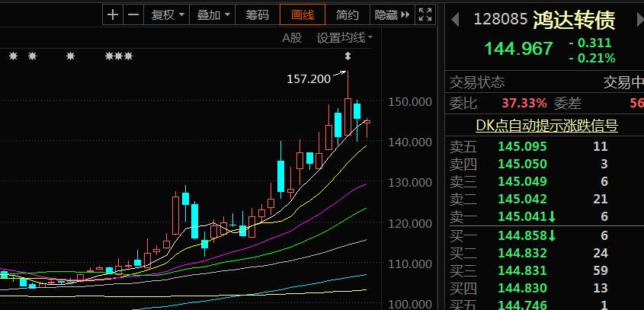The height and width of the screenshot is (310, 644).
Task: Click the triple star marker group
Action: [x=119, y=56]
